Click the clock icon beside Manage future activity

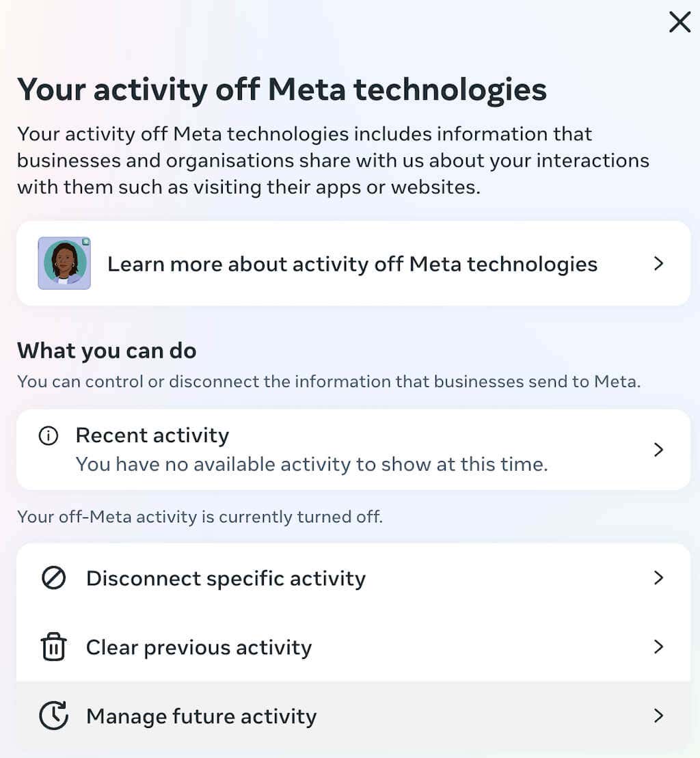click(x=53, y=716)
